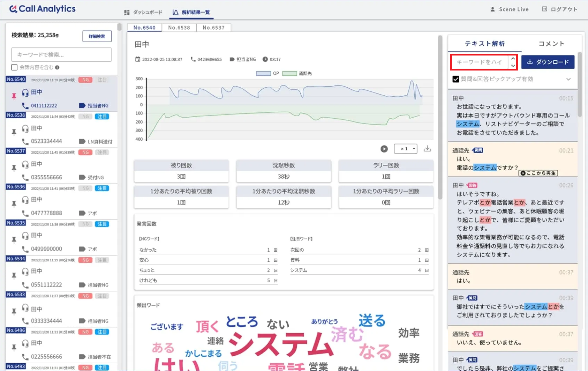Click the pin icon on No.6533

point(14,312)
